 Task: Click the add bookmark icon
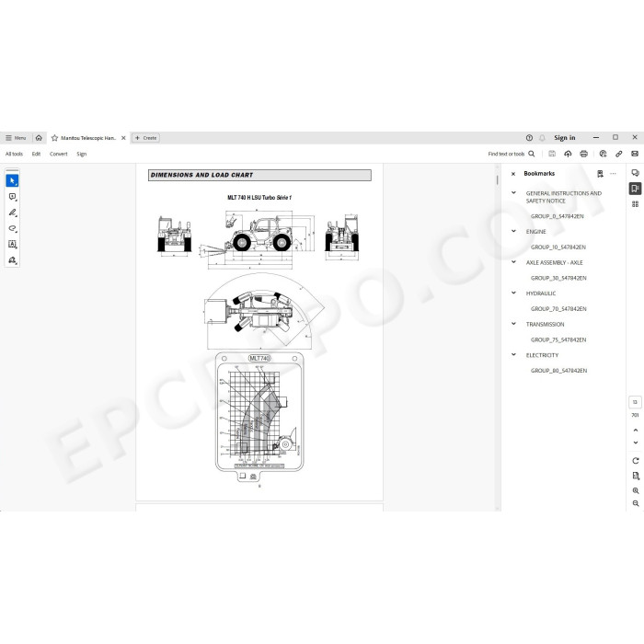[600, 174]
